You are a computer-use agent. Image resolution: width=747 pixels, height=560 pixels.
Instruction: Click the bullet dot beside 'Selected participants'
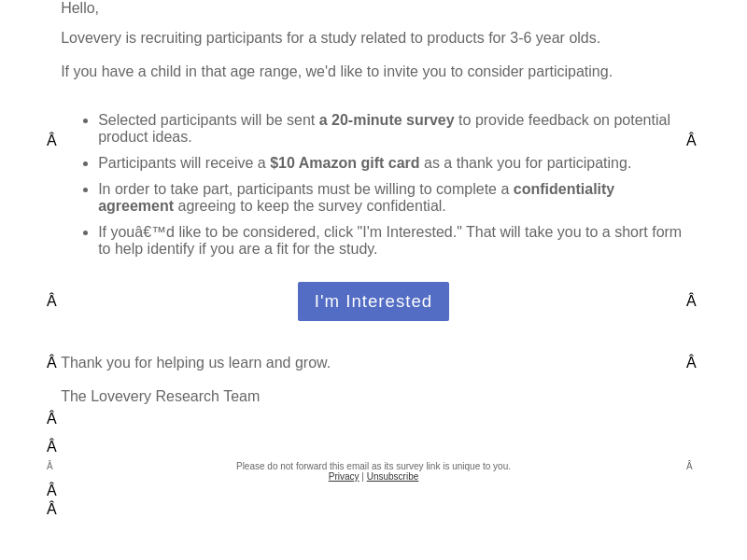[86, 121]
